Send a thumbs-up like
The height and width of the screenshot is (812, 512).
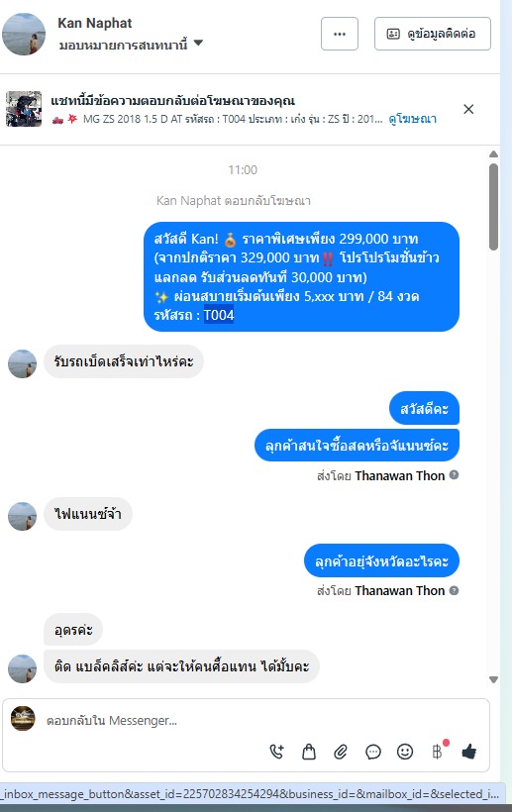pos(469,752)
